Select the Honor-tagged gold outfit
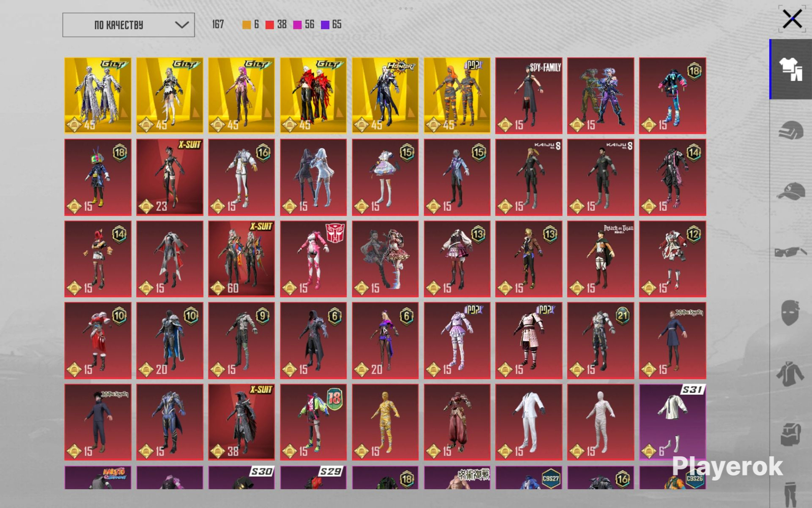 pyautogui.click(x=385, y=96)
